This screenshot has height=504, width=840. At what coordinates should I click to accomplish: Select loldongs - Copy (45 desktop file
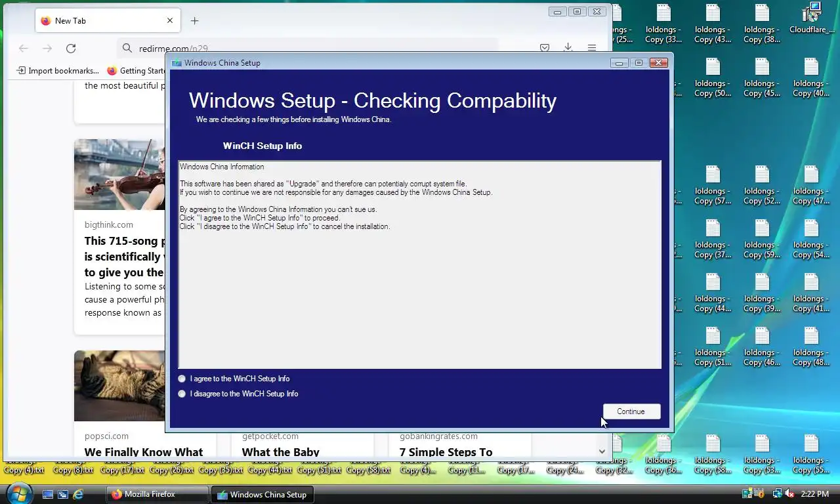(x=762, y=77)
